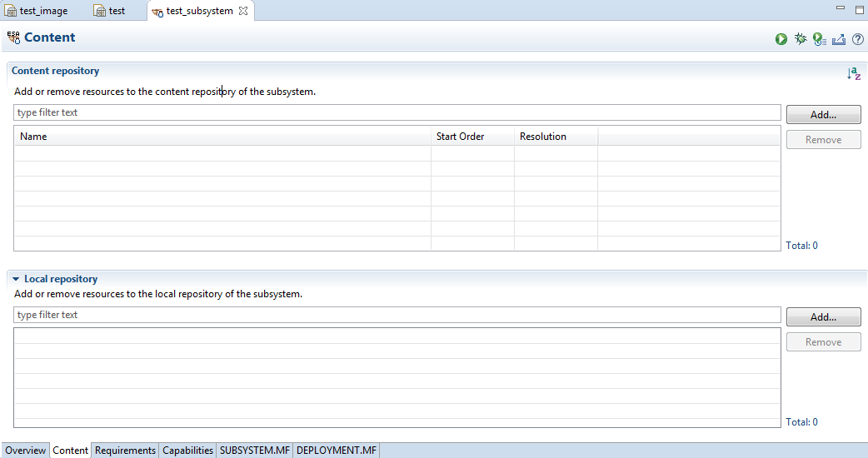Close the test_subsystem editor tab

[x=243, y=11]
